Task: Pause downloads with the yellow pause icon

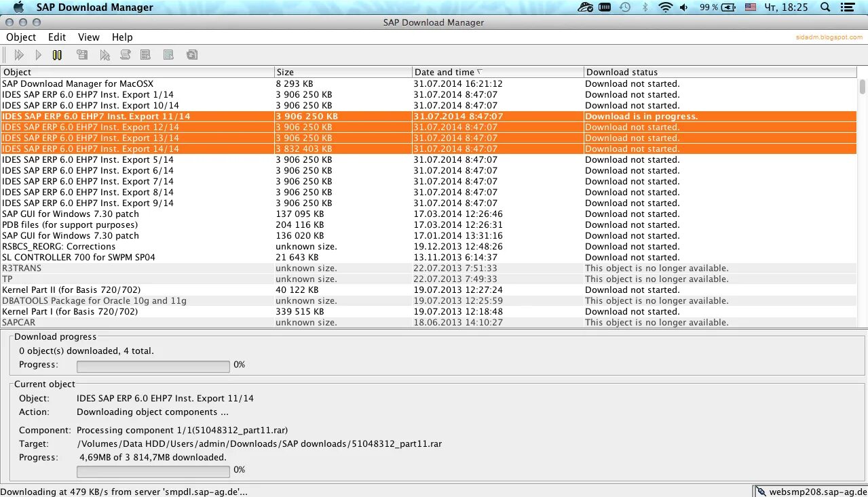Action: (57, 55)
